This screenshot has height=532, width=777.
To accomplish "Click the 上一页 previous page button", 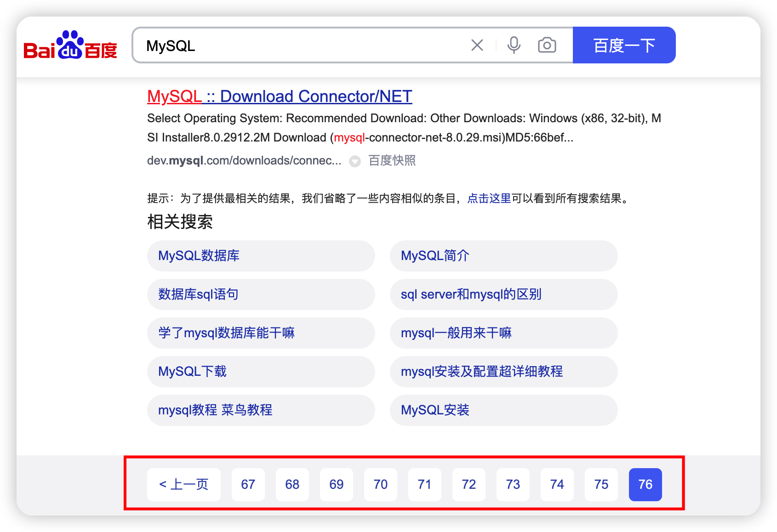I will [x=183, y=484].
